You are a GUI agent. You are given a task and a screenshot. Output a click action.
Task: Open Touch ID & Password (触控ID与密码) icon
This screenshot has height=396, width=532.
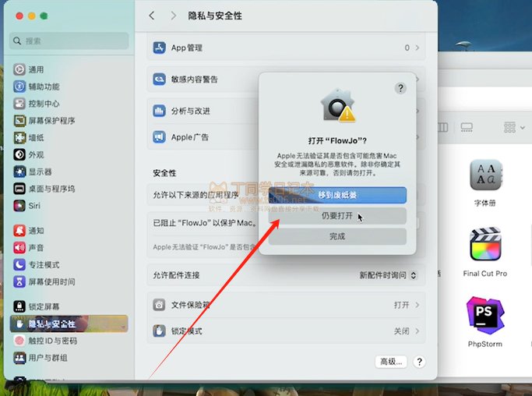[19, 341]
